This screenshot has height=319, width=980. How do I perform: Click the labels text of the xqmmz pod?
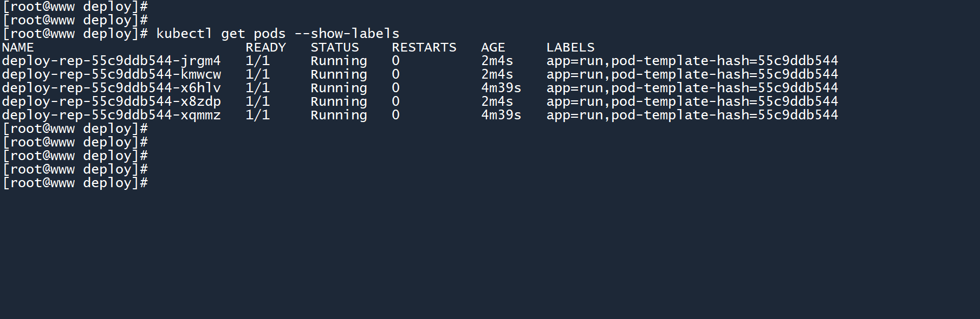pyautogui.click(x=692, y=115)
